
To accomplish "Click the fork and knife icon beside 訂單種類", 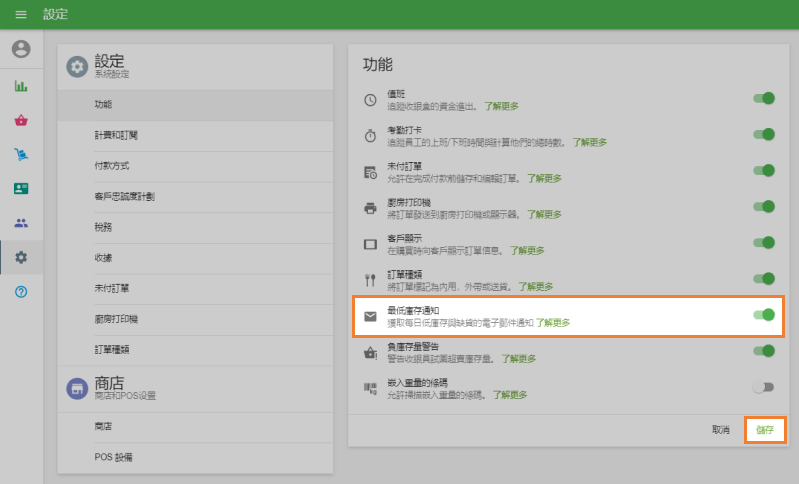I will pyautogui.click(x=370, y=280).
